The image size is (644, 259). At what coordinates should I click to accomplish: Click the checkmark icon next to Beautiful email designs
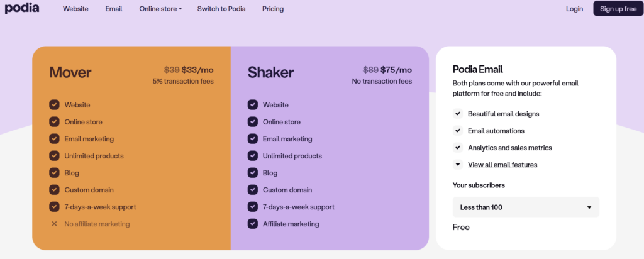click(x=458, y=114)
